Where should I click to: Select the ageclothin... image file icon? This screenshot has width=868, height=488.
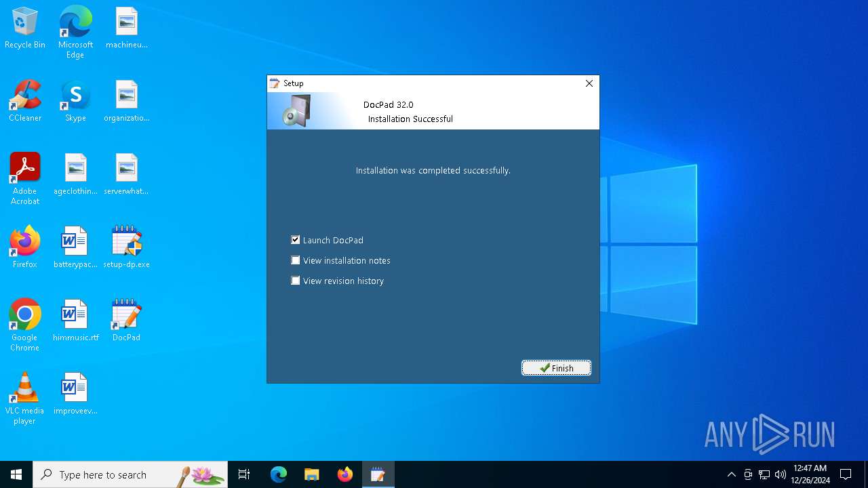[75, 175]
